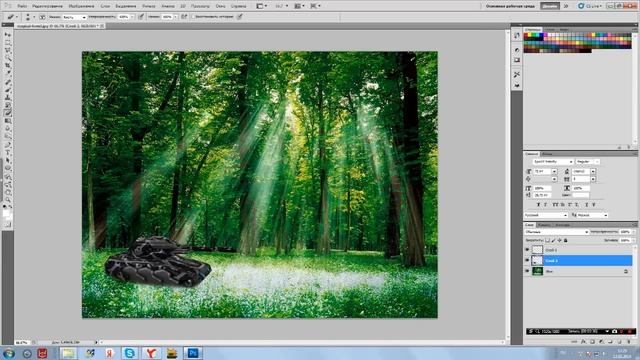640x360 pixels.
Task: Open the Справка menu
Action: pos(238,6)
